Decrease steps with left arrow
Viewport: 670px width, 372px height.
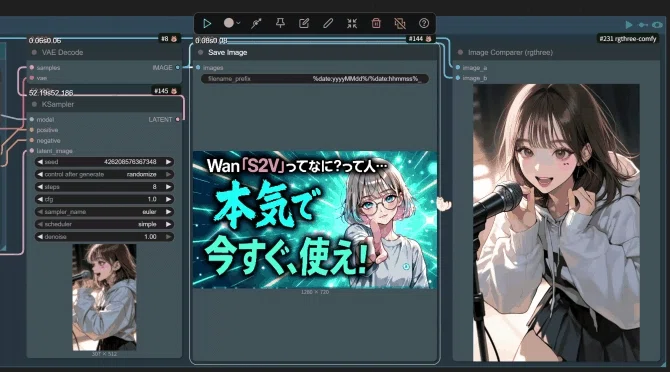click(40, 187)
